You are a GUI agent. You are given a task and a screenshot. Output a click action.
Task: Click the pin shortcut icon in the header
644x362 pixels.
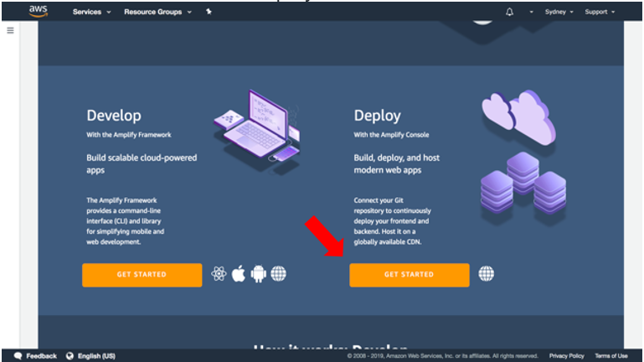point(209,12)
